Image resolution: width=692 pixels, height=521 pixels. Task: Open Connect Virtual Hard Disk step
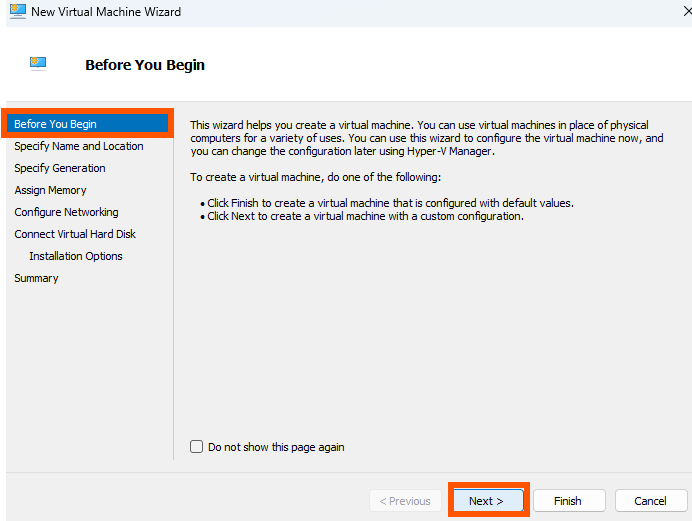pyautogui.click(x=75, y=234)
